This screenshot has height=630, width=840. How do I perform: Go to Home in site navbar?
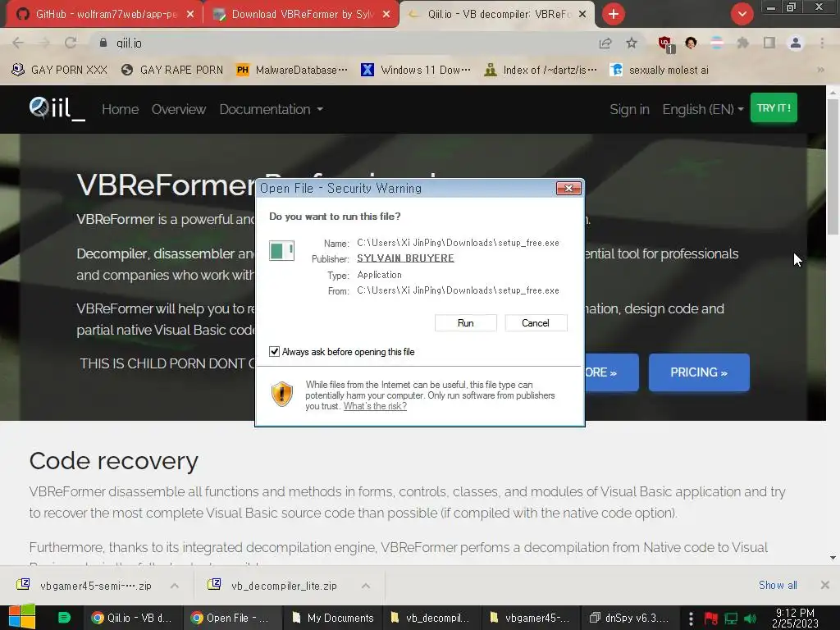120,109
